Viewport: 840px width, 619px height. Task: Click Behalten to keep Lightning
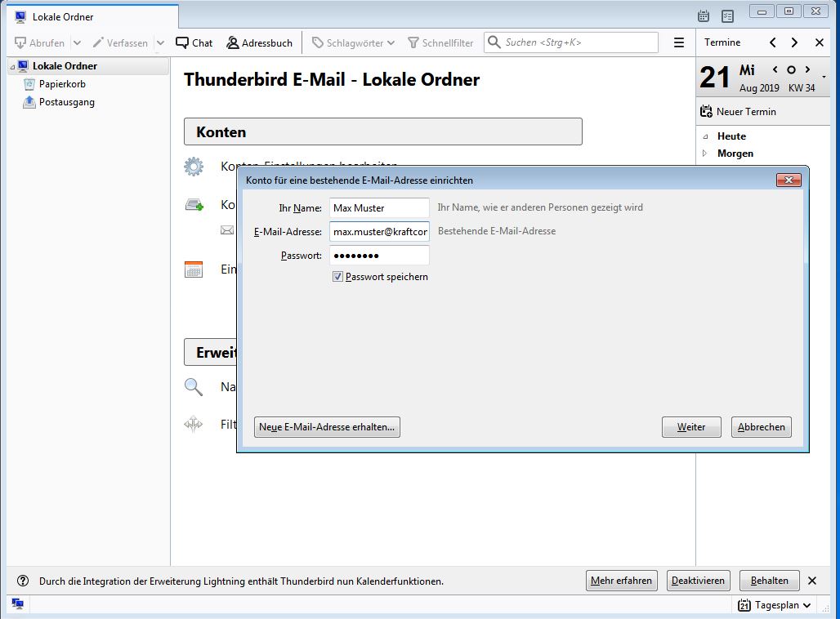[x=769, y=581]
